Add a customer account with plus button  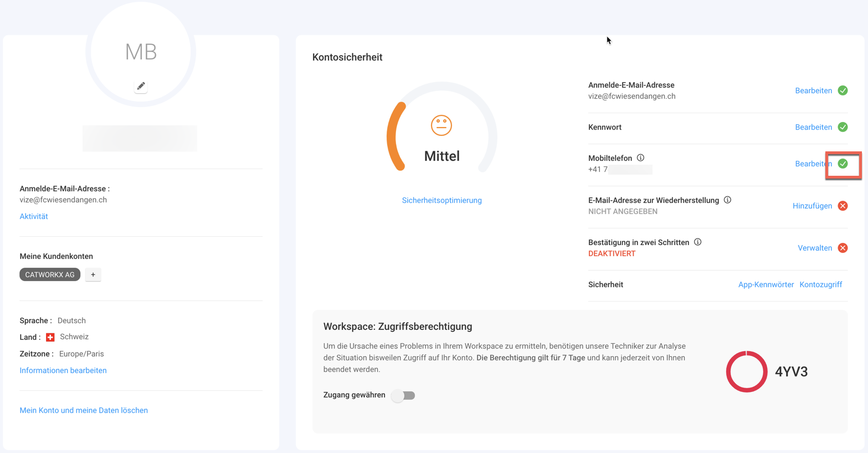point(93,275)
